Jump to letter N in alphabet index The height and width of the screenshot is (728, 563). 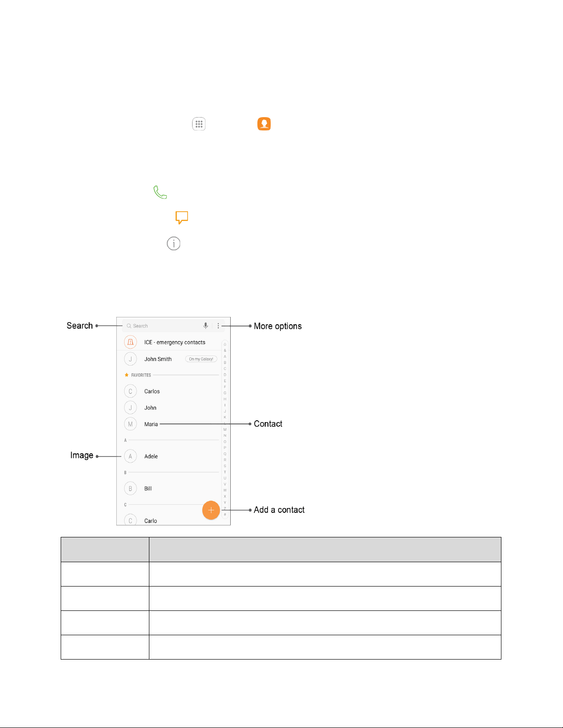[x=225, y=435]
